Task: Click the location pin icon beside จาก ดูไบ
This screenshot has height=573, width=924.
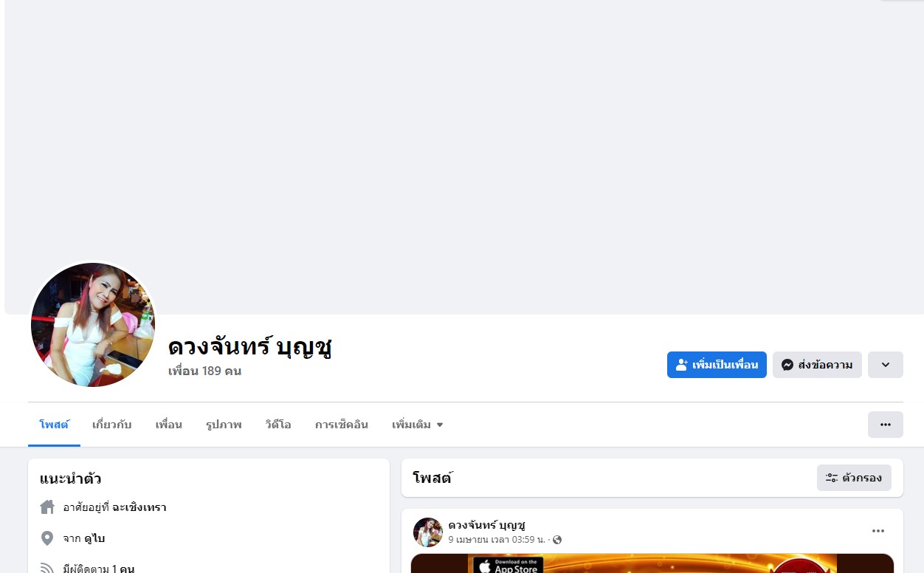Action: (47, 538)
